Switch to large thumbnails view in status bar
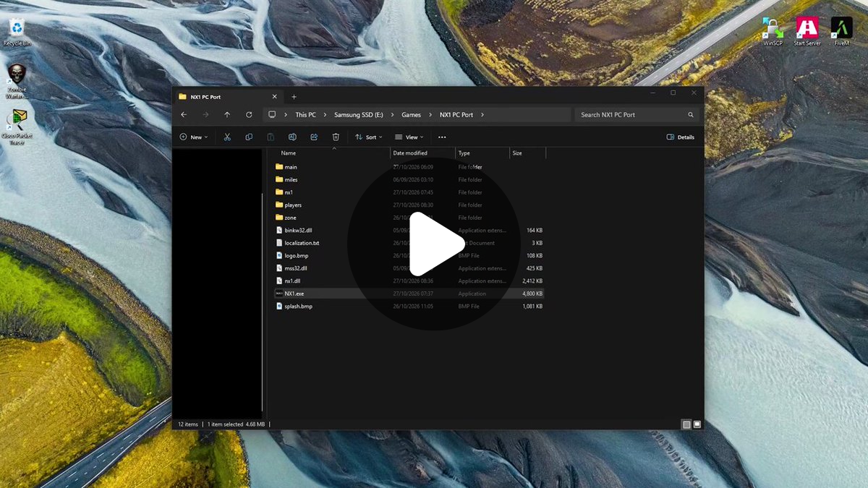The width and height of the screenshot is (868, 488). point(697,424)
